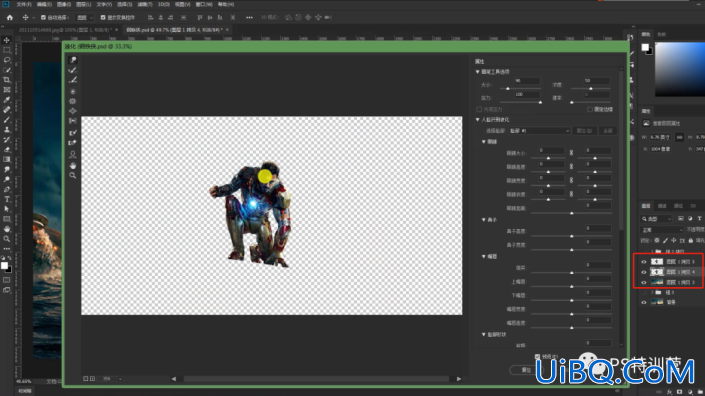This screenshot has width=705, height=396.
Task: Pick a color in the Color panel field
Action: [679, 69]
